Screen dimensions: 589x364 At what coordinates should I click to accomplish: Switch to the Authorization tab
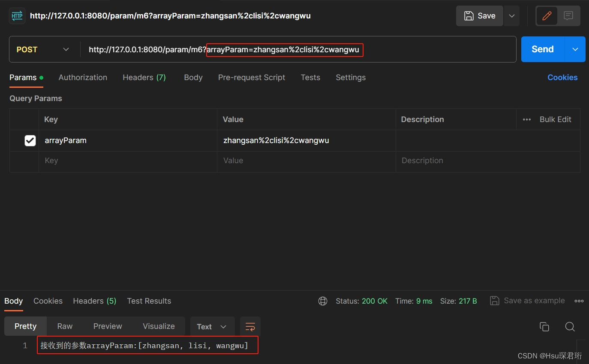tap(83, 78)
